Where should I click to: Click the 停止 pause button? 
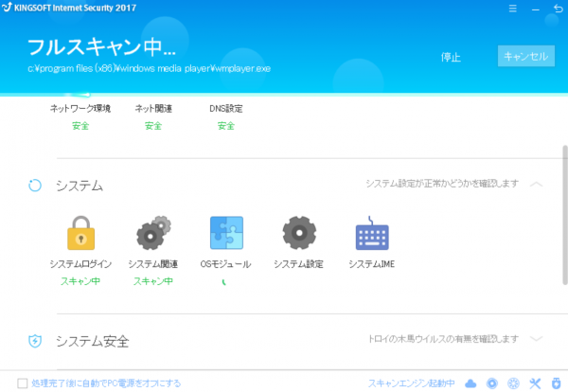pos(451,57)
